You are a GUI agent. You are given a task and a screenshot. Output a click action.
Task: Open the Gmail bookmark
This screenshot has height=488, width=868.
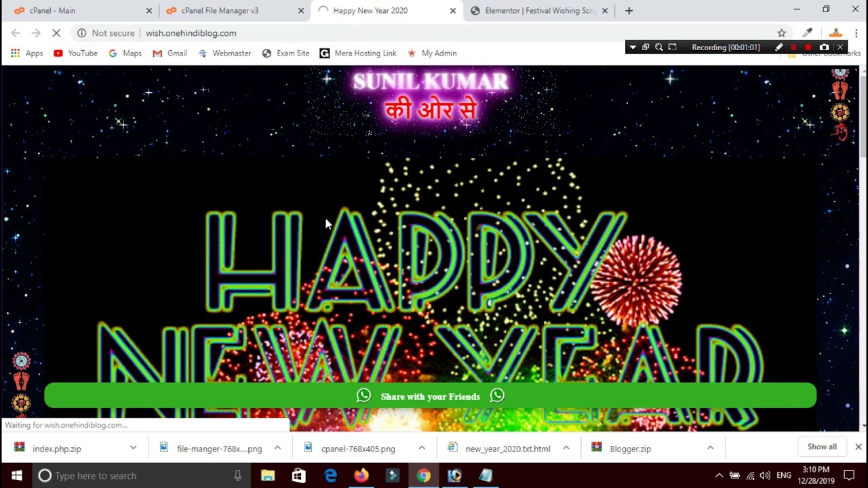coord(170,53)
